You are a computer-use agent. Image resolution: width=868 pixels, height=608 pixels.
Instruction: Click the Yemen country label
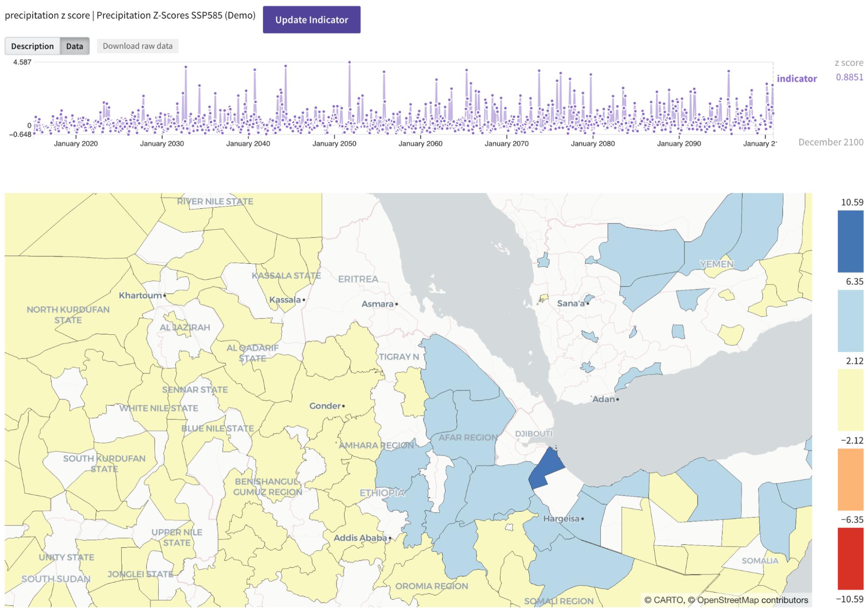[x=717, y=264]
